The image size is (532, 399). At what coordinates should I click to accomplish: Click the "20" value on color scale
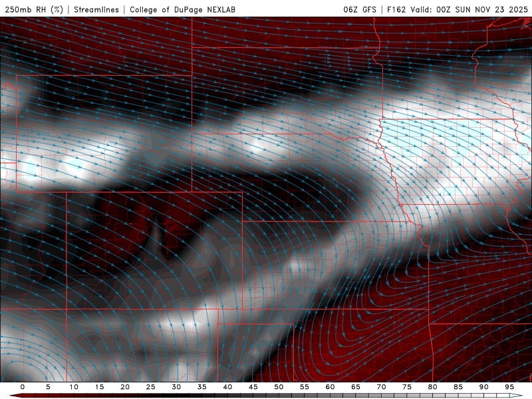click(125, 387)
